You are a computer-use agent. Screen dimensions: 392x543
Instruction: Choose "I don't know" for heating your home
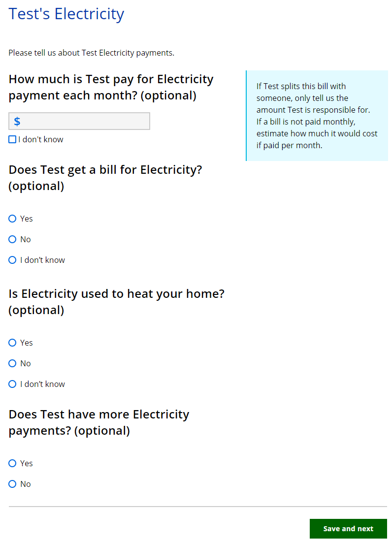[x=13, y=384]
